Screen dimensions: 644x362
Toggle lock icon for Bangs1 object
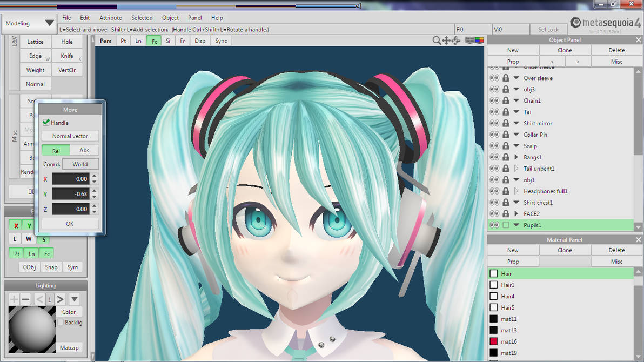[x=506, y=157]
